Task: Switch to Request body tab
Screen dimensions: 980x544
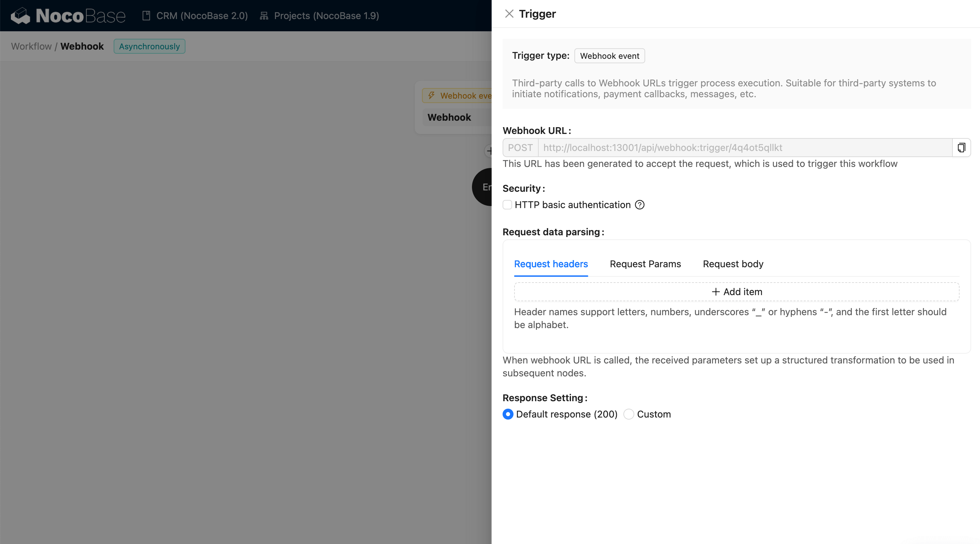Action: coord(733,264)
